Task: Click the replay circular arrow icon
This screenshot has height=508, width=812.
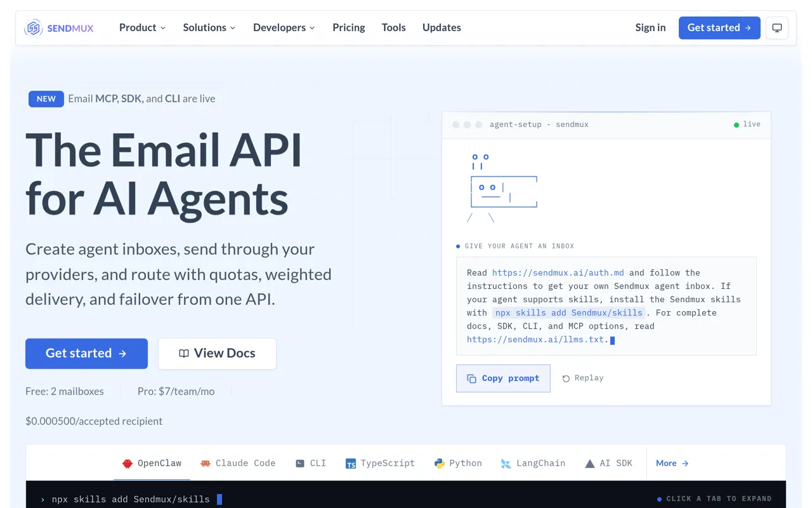Action: [x=566, y=378]
